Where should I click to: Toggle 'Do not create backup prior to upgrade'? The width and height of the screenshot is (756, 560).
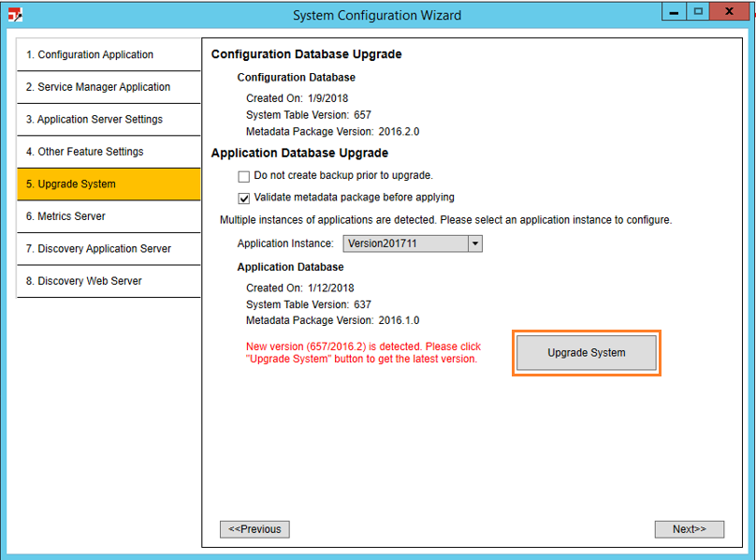pos(244,176)
